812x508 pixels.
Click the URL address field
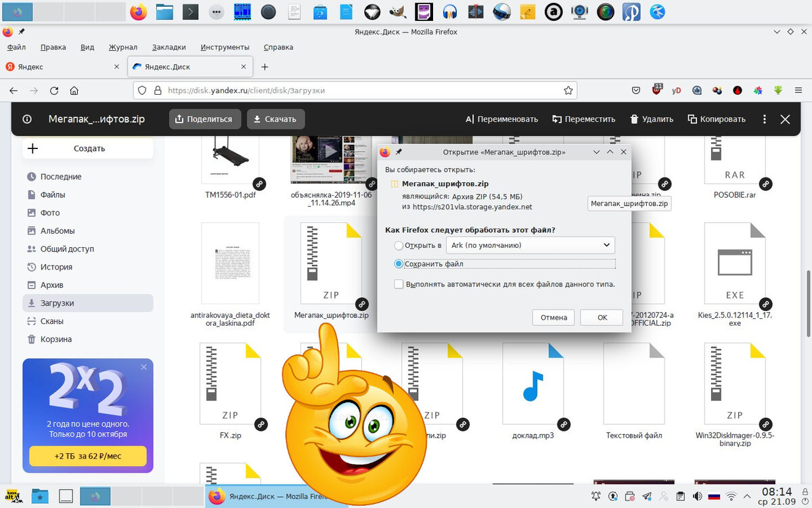(x=355, y=90)
